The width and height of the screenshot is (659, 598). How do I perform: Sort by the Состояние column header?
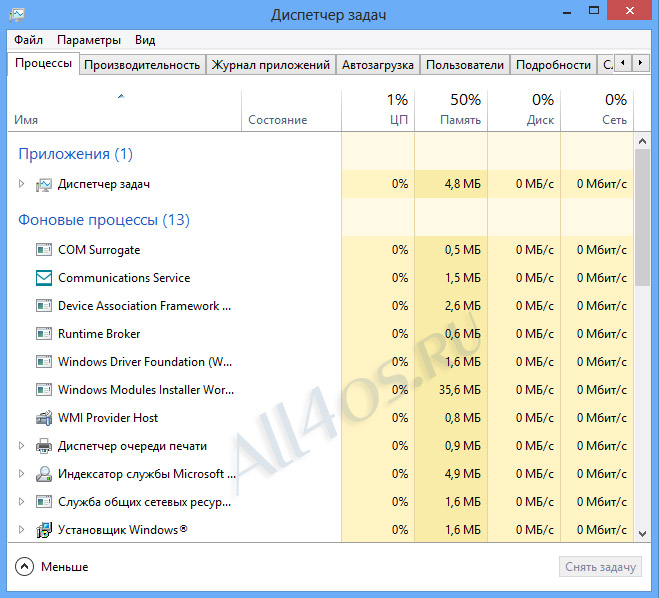pyautogui.click(x=291, y=111)
